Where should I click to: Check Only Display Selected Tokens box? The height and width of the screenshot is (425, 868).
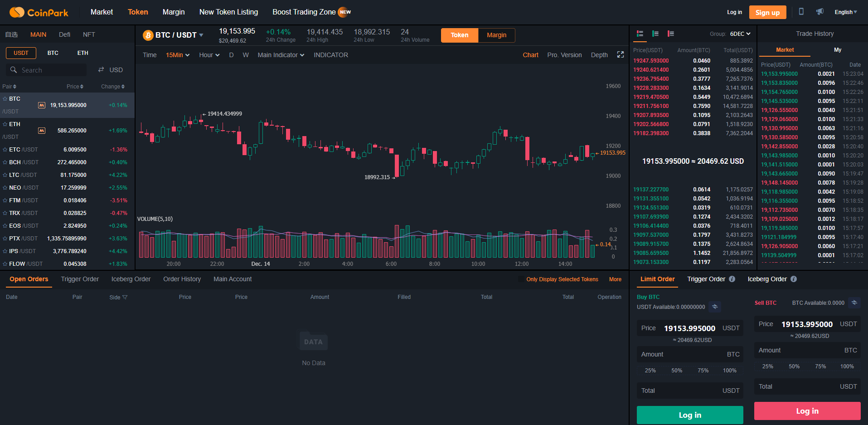521,279
